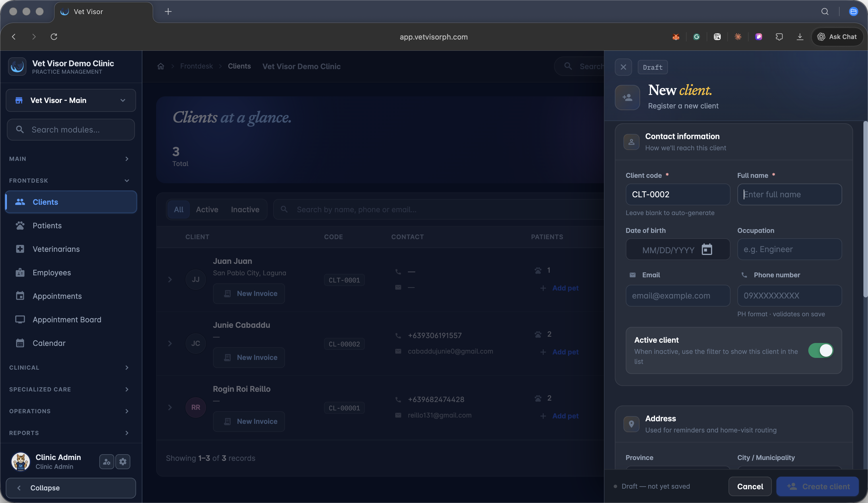Click Add pet for Juan Juan
Image resolution: width=868 pixels, height=503 pixels.
(x=559, y=288)
